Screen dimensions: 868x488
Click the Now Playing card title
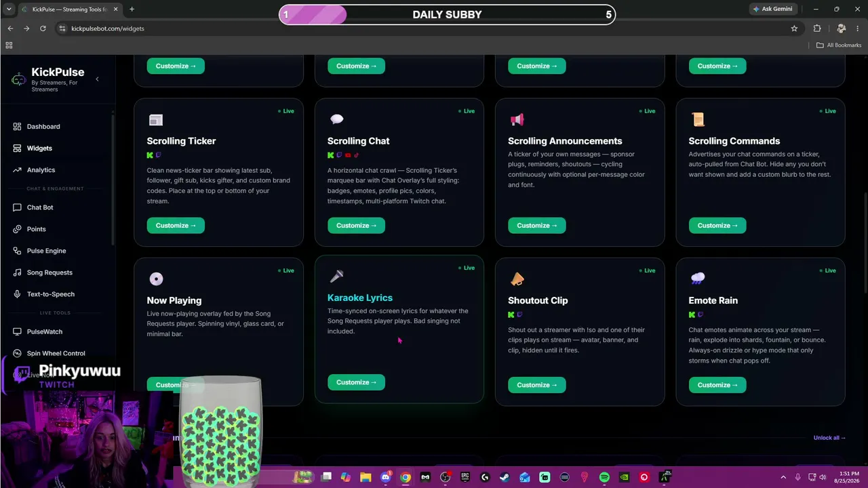point(174,300)
